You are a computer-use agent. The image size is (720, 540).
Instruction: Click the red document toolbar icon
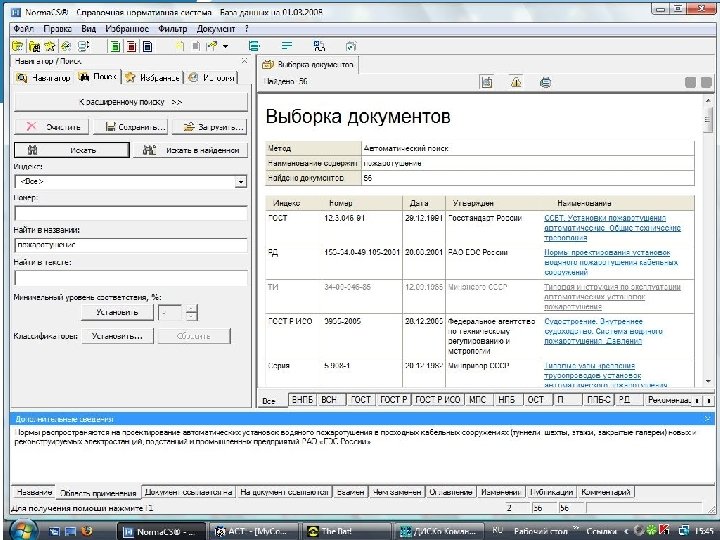coord(131,46)
